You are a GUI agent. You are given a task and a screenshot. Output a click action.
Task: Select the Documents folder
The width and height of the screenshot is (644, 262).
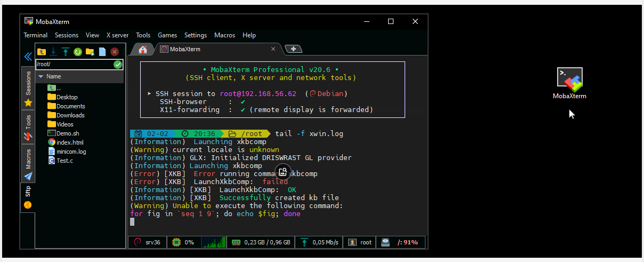click(x=66, y=106)
